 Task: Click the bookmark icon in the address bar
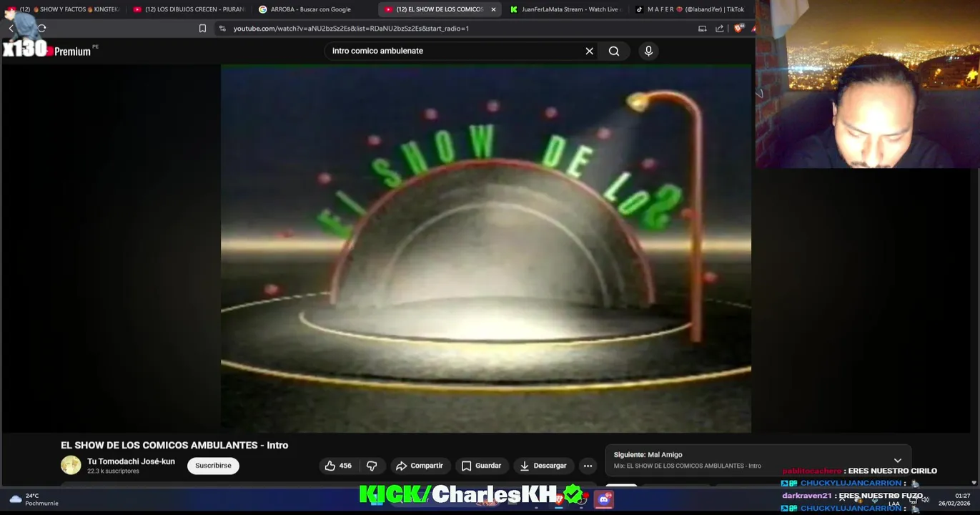(x=202, y=29)
